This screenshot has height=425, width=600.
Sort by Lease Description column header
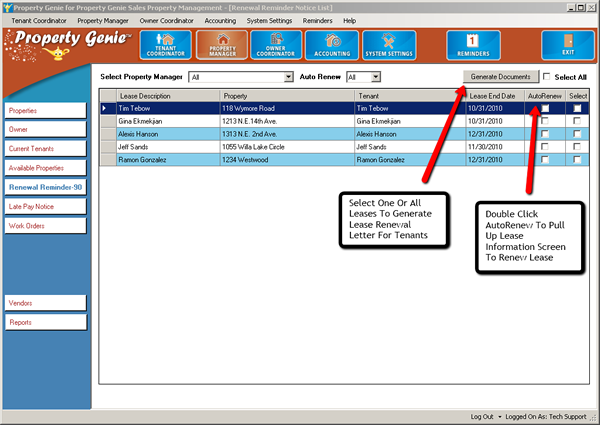(168, 96)
